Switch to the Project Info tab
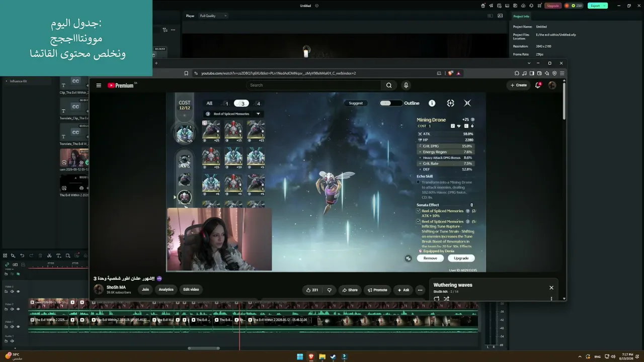Viewport: 644px width, 362px height. (x=521, y=16)
